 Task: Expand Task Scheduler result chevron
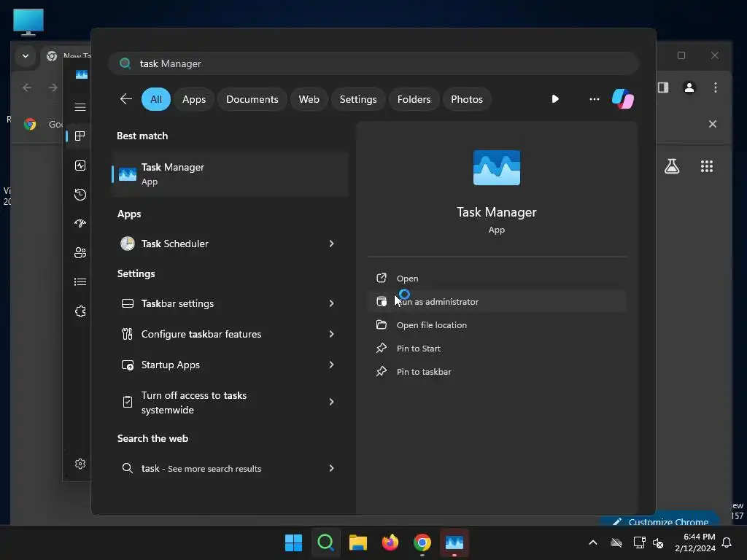(332, 244)
